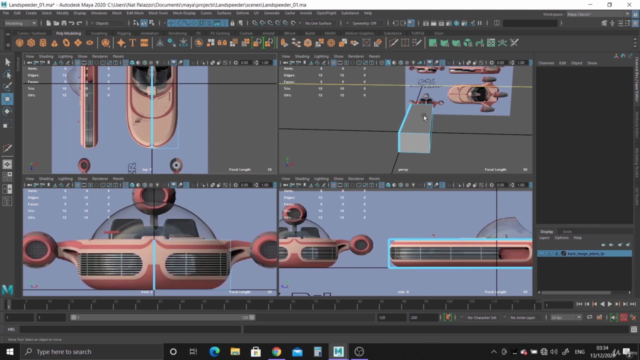This screenshot has height=360, width=640.
Task: Choose the Lasso select tool
Action: tap(7, 74)
